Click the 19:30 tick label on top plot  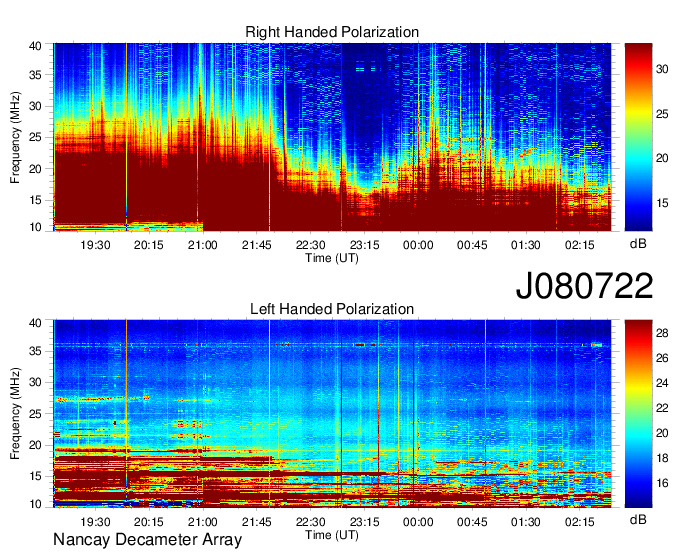pyautogui.click(x=95, y=245)
